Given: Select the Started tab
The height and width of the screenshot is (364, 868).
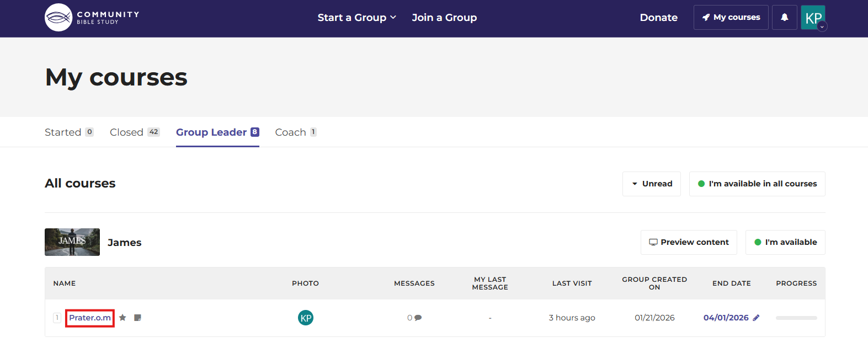Looking at the screenshot, I should (68, 132).
